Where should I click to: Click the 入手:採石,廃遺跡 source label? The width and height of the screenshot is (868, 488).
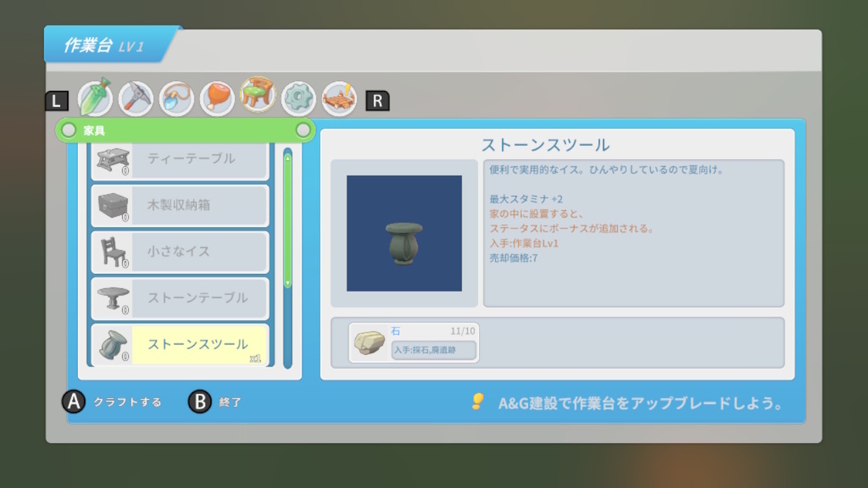(434, 351)
